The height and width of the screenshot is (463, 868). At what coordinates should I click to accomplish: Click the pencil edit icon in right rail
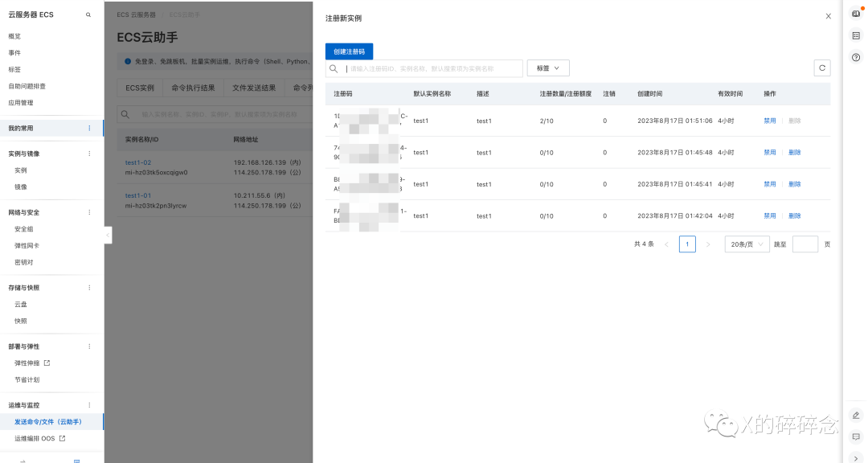click(856, 416)
